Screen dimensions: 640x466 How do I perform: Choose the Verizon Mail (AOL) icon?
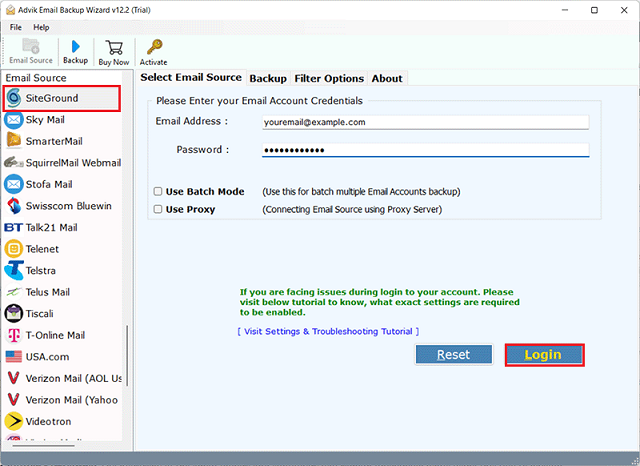pos(13,378)
